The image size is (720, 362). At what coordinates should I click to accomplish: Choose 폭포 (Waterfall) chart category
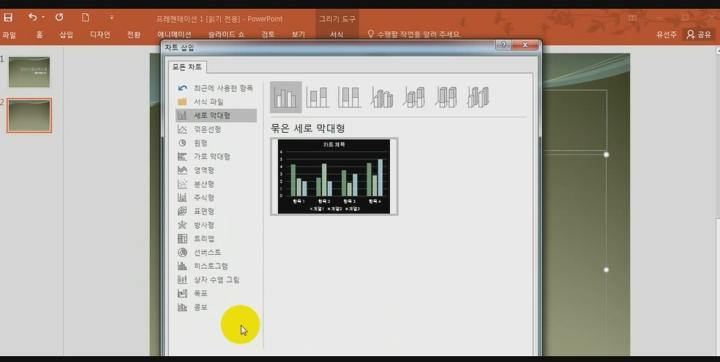click(216, 293)
